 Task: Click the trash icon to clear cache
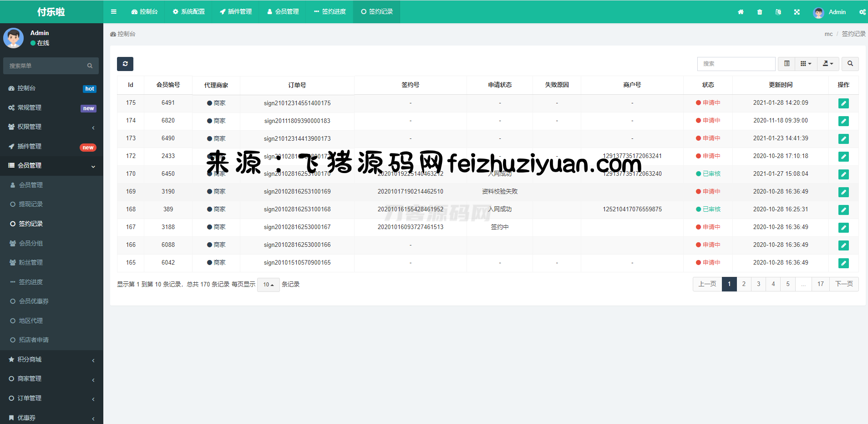coord(760,12)
